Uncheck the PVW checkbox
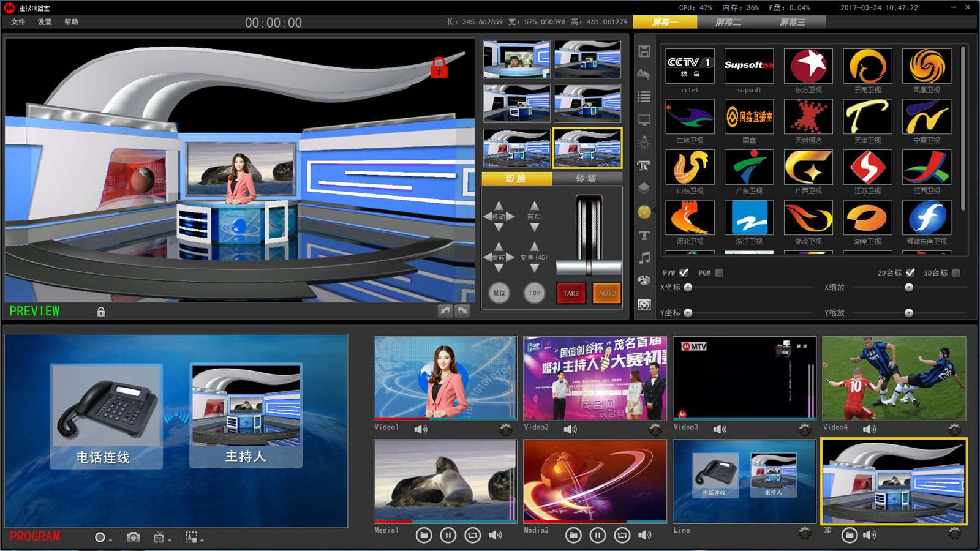The image size is (980, 551). 684,273
